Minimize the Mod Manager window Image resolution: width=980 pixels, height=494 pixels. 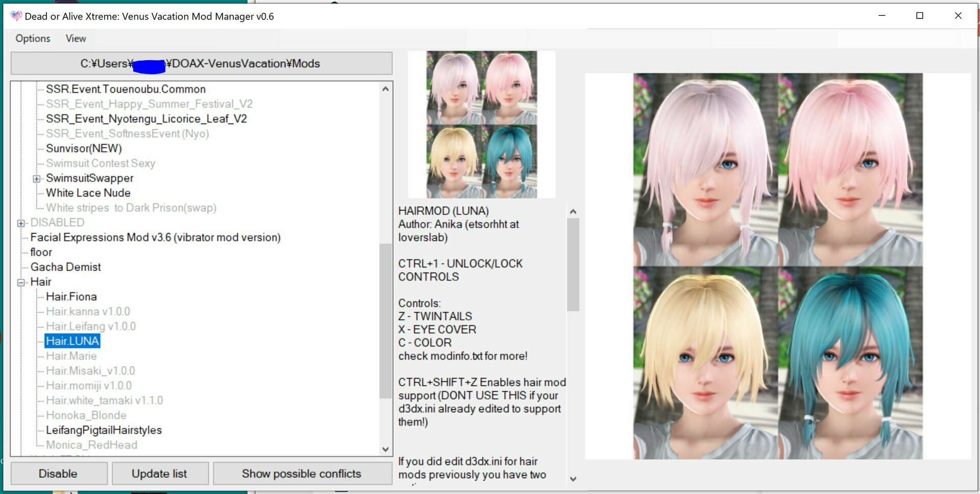(x=881, y=15)
